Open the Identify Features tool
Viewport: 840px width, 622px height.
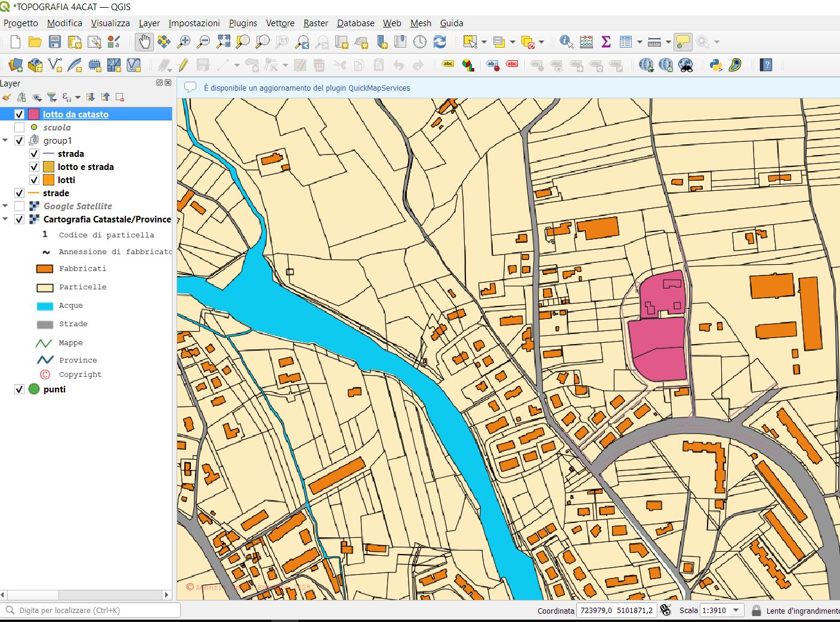[565, 42]
